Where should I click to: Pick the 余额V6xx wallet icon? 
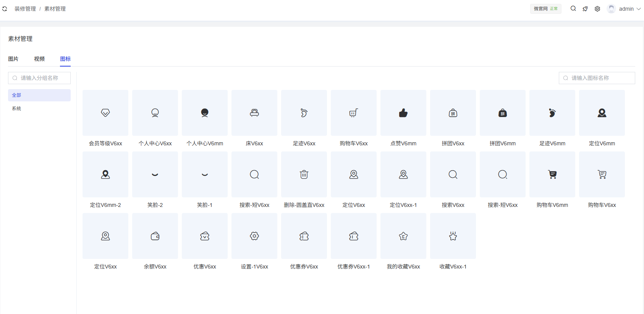coord(155,236)
